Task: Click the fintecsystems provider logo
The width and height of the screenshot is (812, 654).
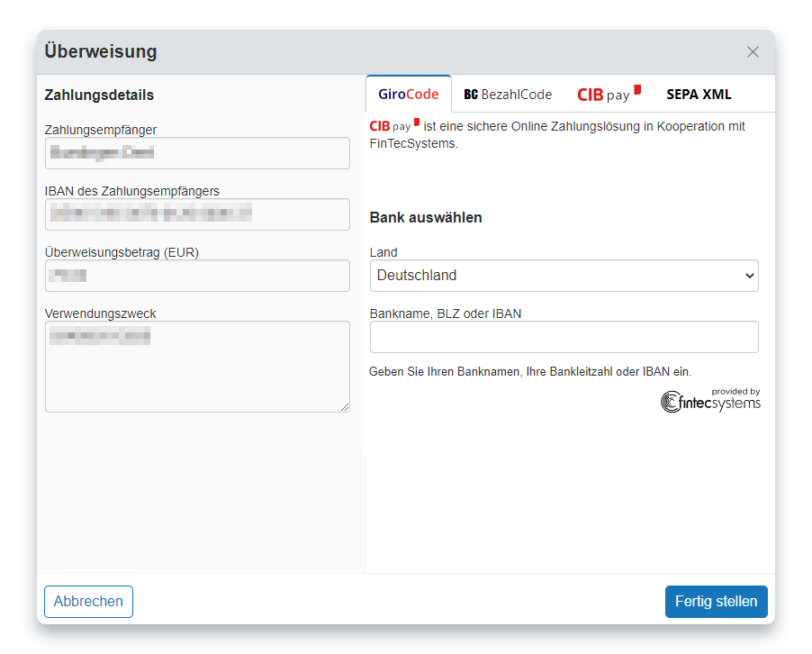Action: click(710, 400)
